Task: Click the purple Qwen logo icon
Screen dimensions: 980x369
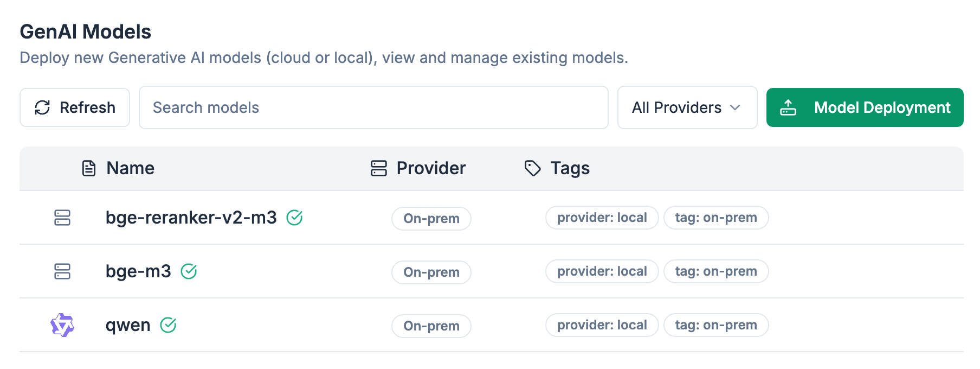Action: (62, 325)
